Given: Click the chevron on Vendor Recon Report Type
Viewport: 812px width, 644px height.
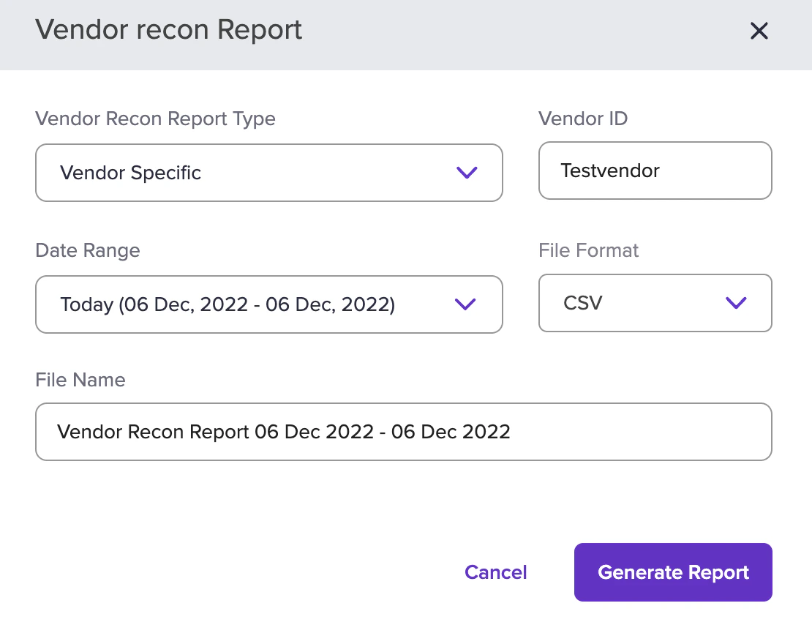Looking at the screenshot, I should coord(466,173).
